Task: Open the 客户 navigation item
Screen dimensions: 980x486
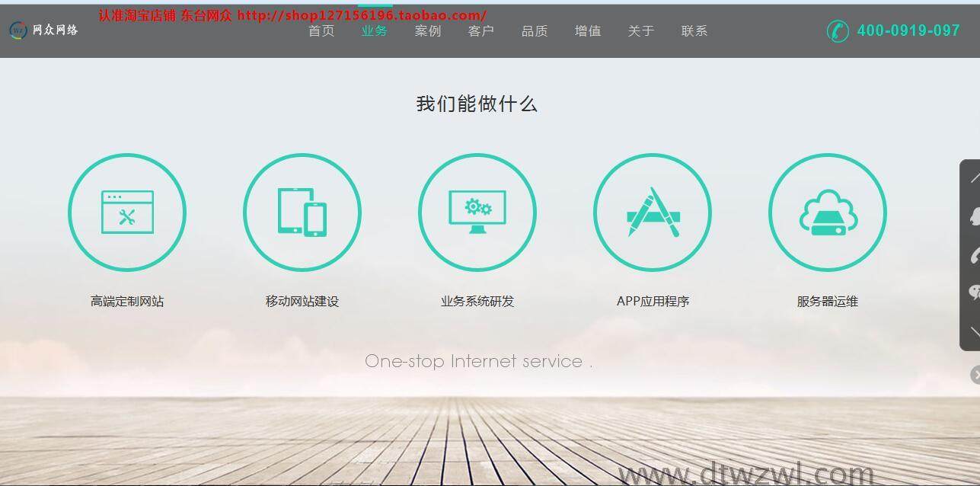Action: coord(481,30)
